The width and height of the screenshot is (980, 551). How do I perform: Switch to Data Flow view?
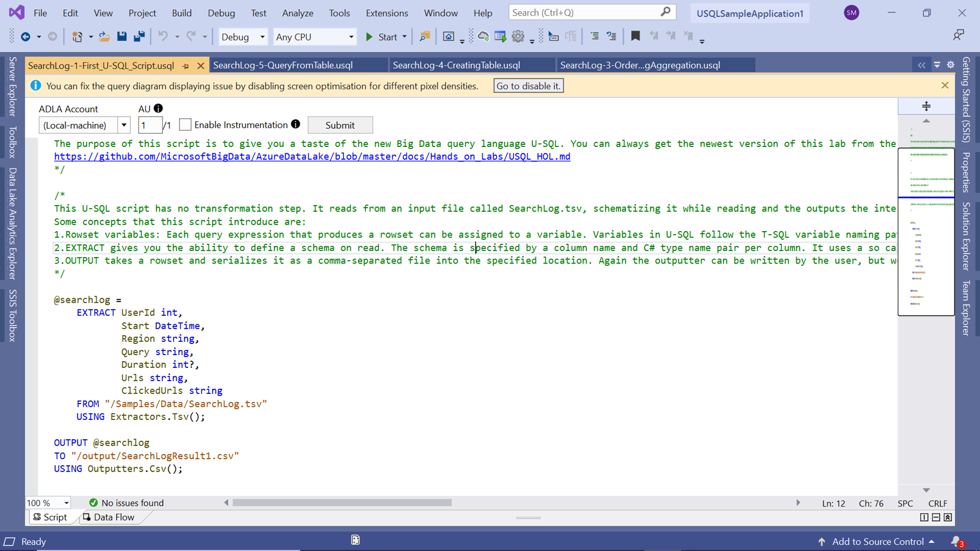(109, 517)
